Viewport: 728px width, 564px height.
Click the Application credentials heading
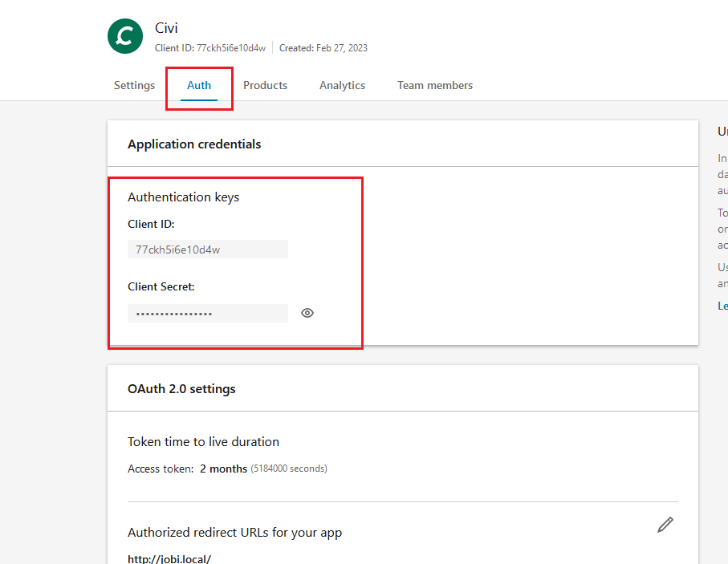pyautogui.click(x=194, y=144)
